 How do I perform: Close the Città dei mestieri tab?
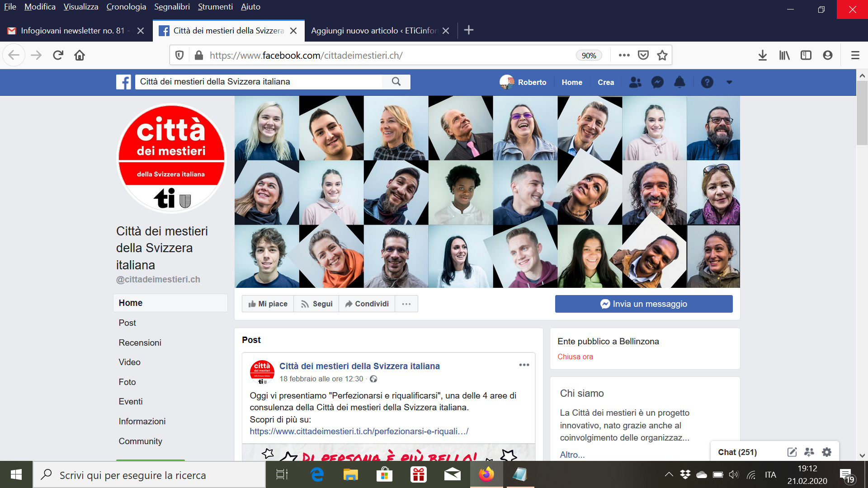point(293,31)
